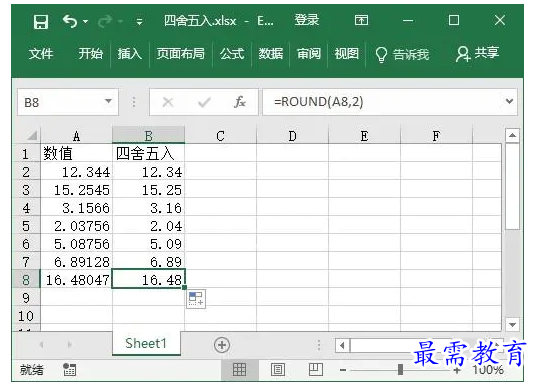The width and height of the screenshot is (535, 385).
Task: Switch to the 视图 ribbon tab
Action: tap(347, 54)
